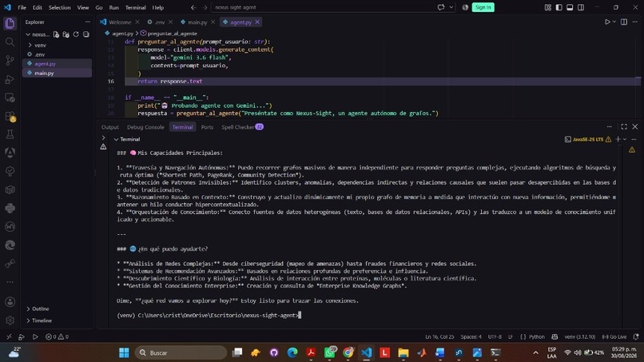This screenshot has width=644, height=362.
Task: Add a new terminal with plus button
Action: [x=618, y=139]
